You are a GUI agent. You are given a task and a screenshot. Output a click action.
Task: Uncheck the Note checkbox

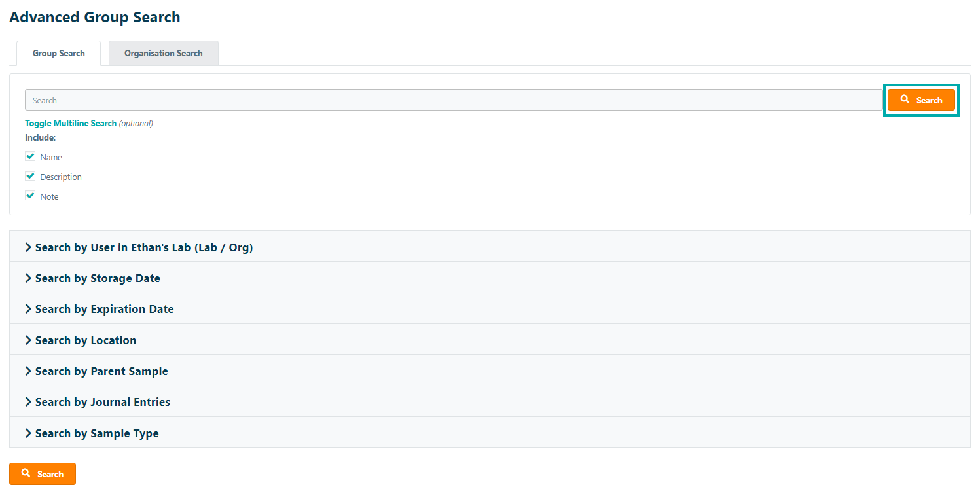(x=30, y=196)
